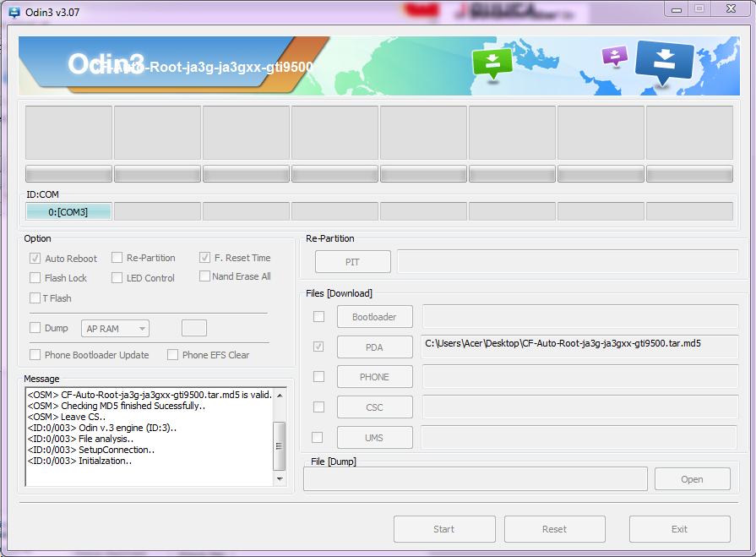Viewport: 756px width, 557px height.
Task: Click the UMS file button
Action: [375, 438]
